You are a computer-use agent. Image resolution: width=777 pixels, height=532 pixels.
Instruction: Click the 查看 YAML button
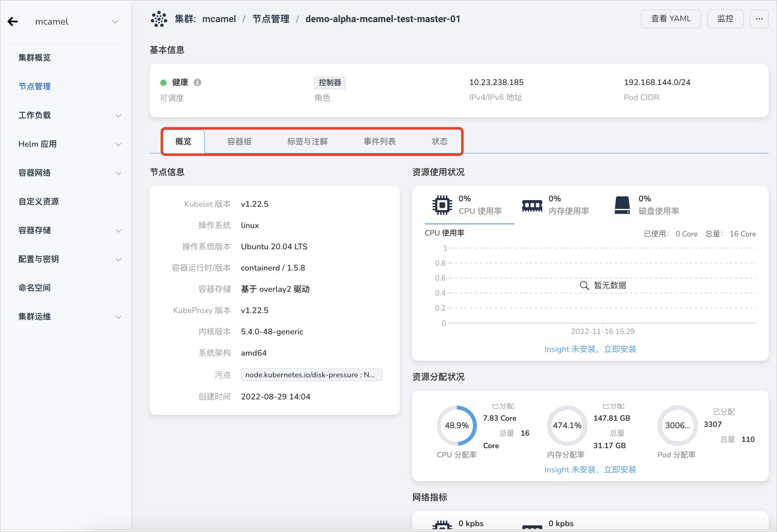tap(671, 19)
